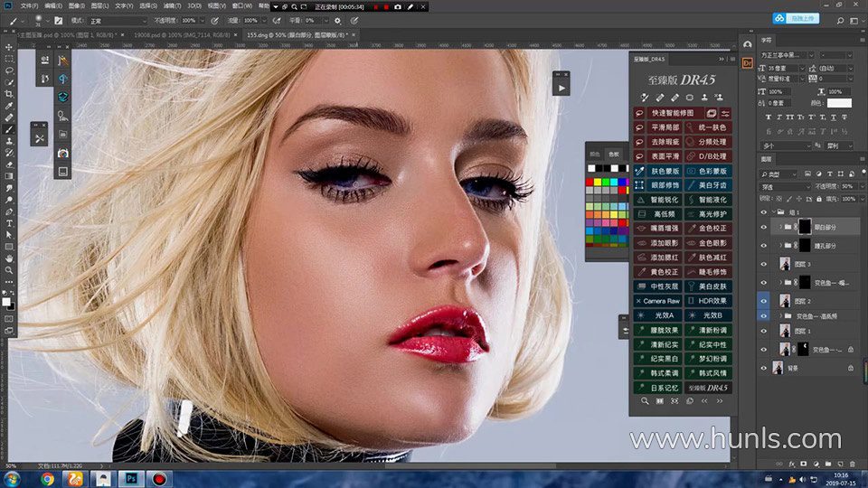Toggle visibility of 图层 1
Screen dimensions: 868x488
(x=764, y=331)
